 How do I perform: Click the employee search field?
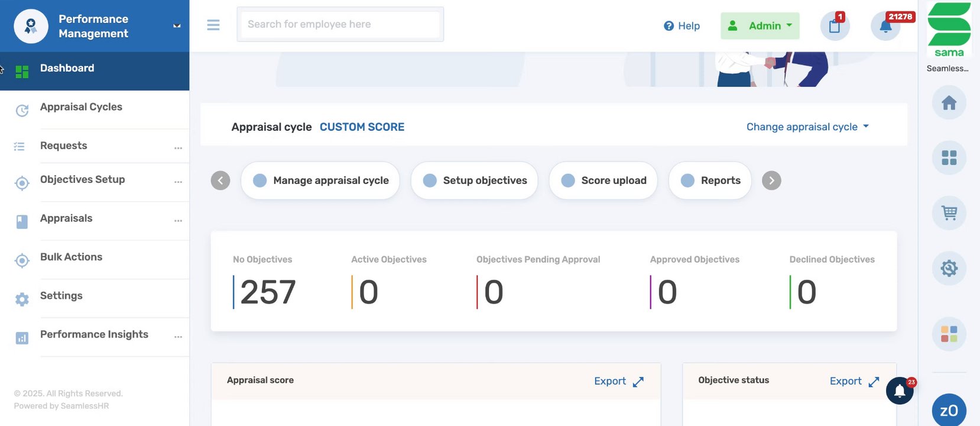[340, 24]
